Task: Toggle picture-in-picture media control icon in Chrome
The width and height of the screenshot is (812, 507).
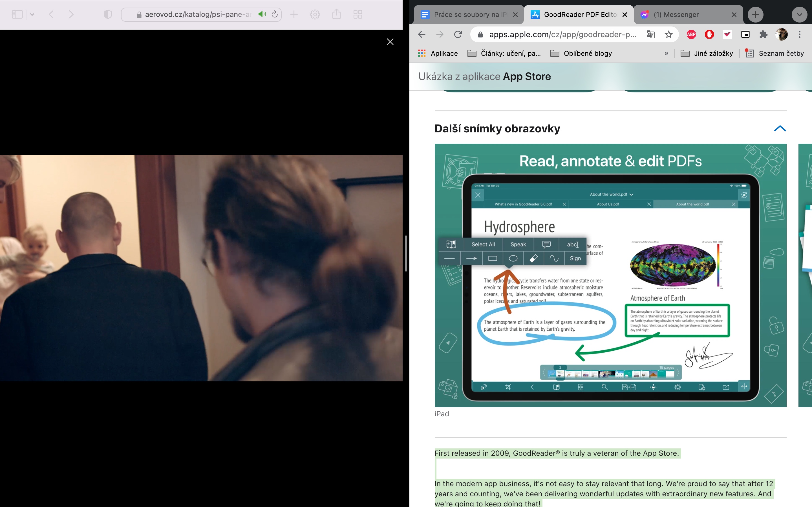Action: tap(745, 35)
